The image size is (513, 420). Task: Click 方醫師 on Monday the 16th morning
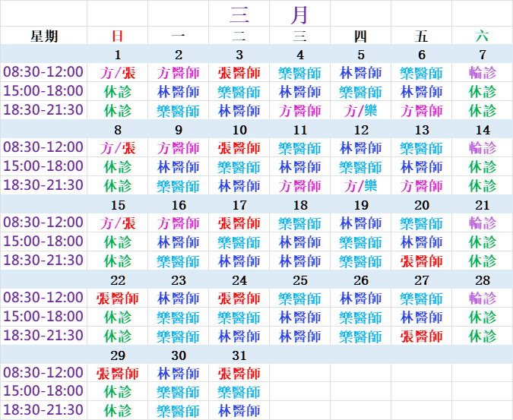pos(179,223)
